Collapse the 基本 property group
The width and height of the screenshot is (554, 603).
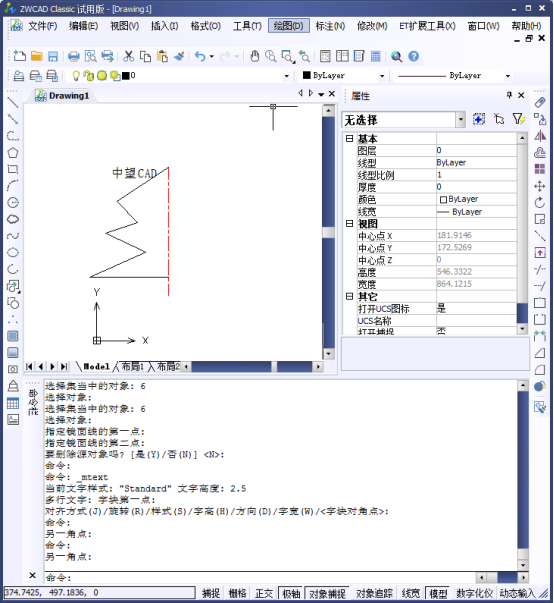click(x=349, y=138)
